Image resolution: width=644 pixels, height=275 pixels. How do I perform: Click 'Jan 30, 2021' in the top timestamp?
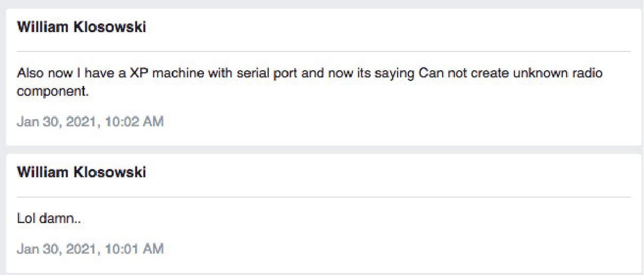coord(47,122)
